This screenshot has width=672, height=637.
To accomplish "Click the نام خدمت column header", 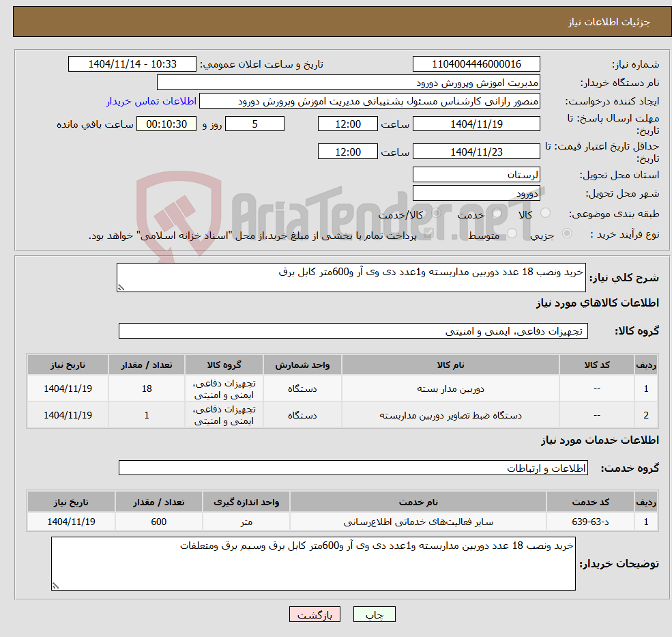I will tap(418, 502).
